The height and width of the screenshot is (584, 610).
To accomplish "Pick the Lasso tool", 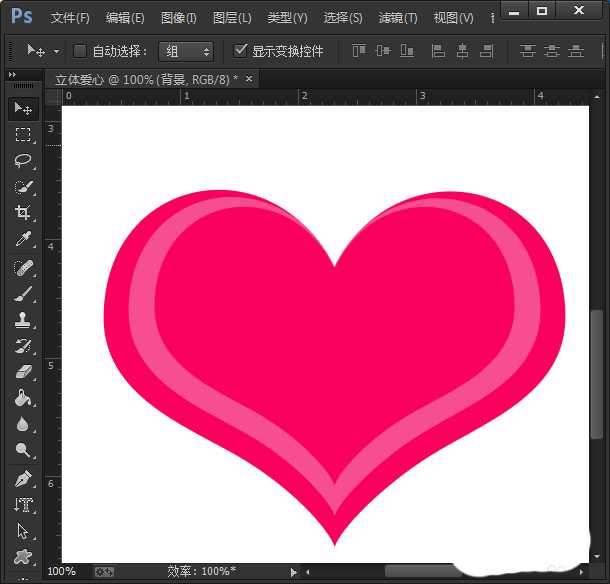I will click(x=23, y=161).
